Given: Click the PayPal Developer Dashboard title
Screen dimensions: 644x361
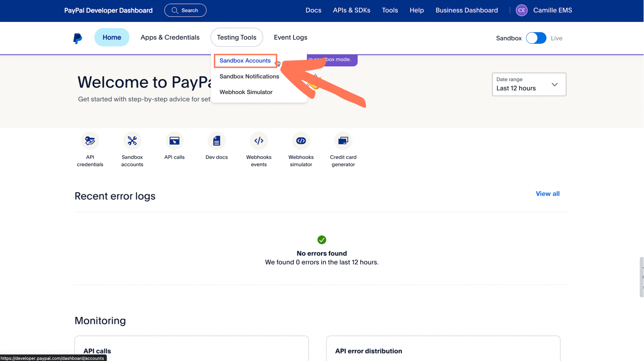Looking at the screenshot, I should pyautogui.click(x=108, y=10).
